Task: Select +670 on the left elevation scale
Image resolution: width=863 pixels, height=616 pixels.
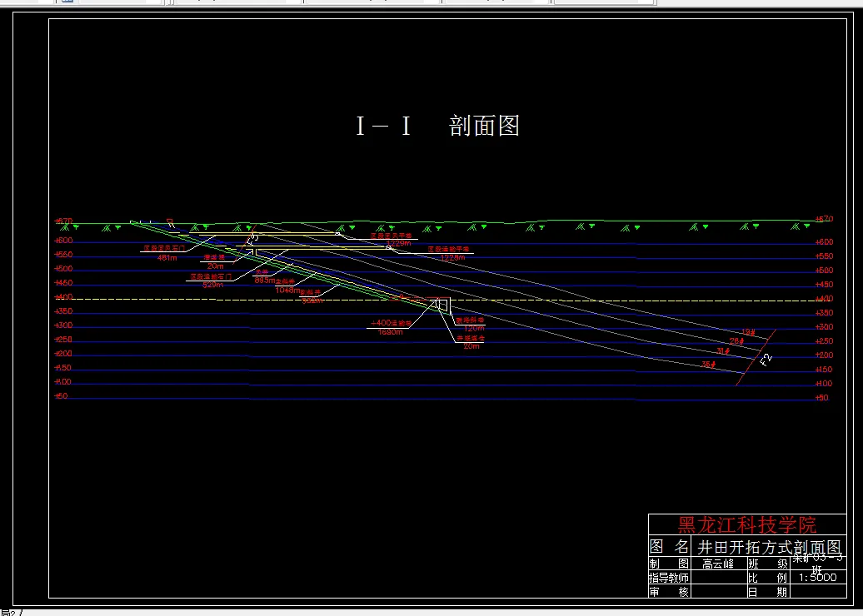Action: coord(63,221)
